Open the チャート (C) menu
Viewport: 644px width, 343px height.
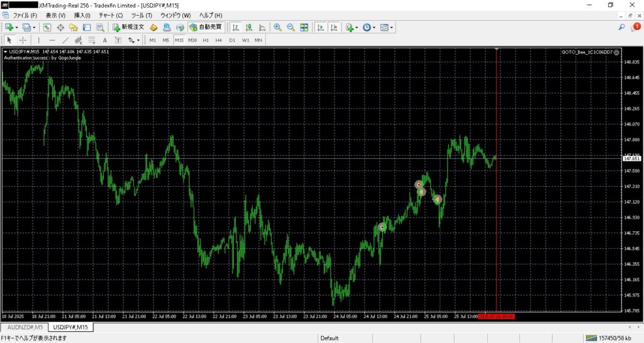(111, 15)
